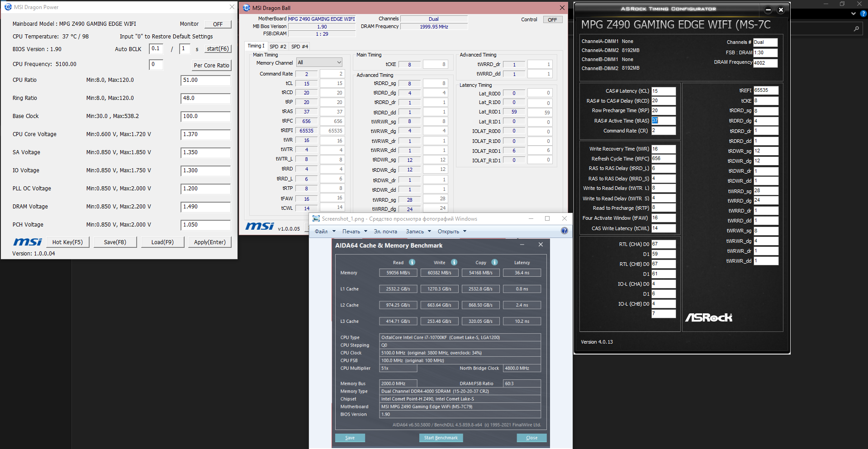Click the CPU Ratio input field
This screenshot has width=868, height=449.
[x=205, y=80]
